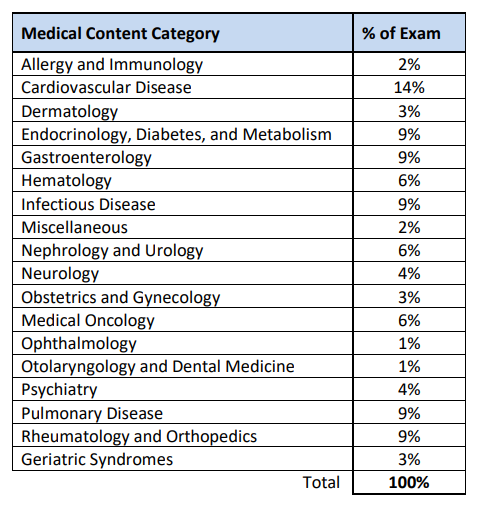Click Endocrinology, Diabetes, and Metabolism
481x511 pixels.
click(x=176, y=134)
